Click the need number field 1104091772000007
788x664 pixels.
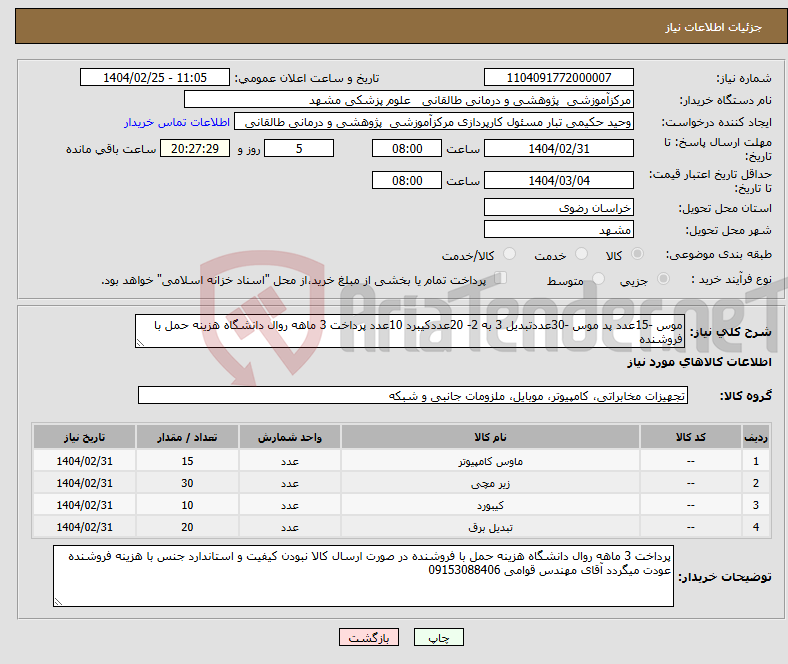point(558,77)
